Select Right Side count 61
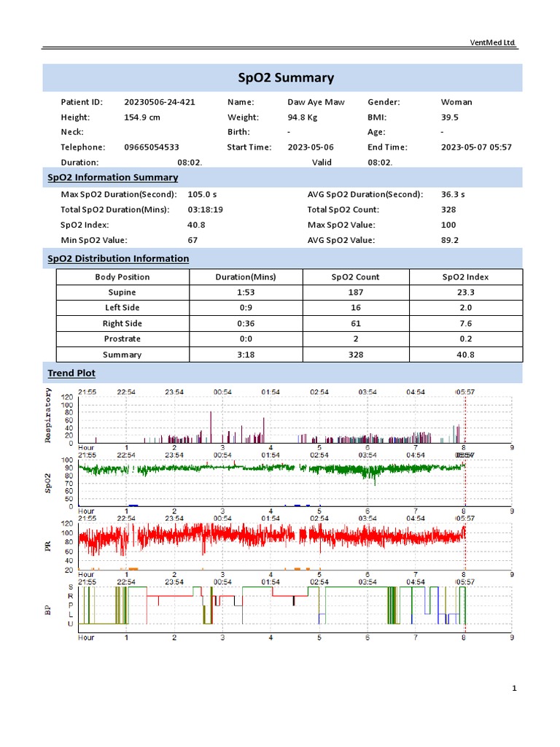 [x=356, y=323]
